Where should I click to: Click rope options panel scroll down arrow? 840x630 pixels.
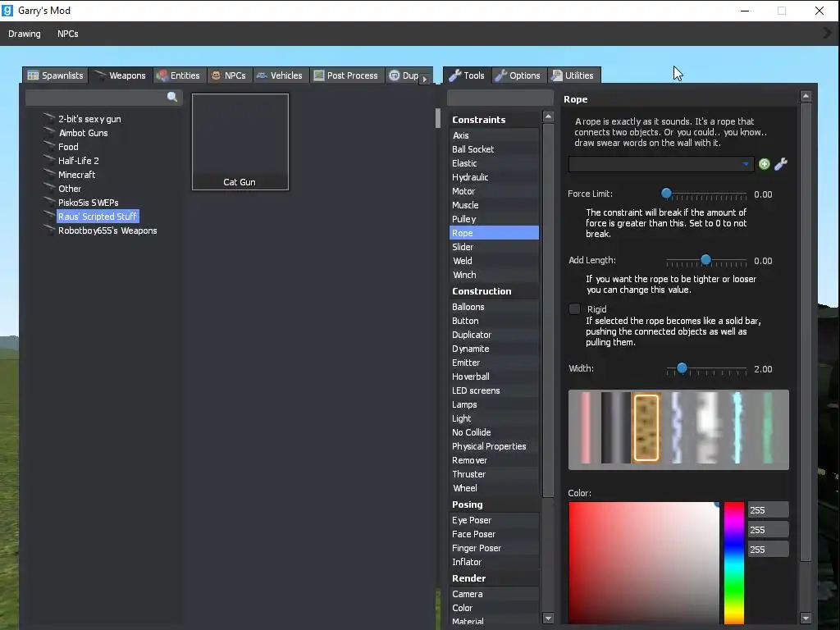pyautogui.click(x=806, y=619)
